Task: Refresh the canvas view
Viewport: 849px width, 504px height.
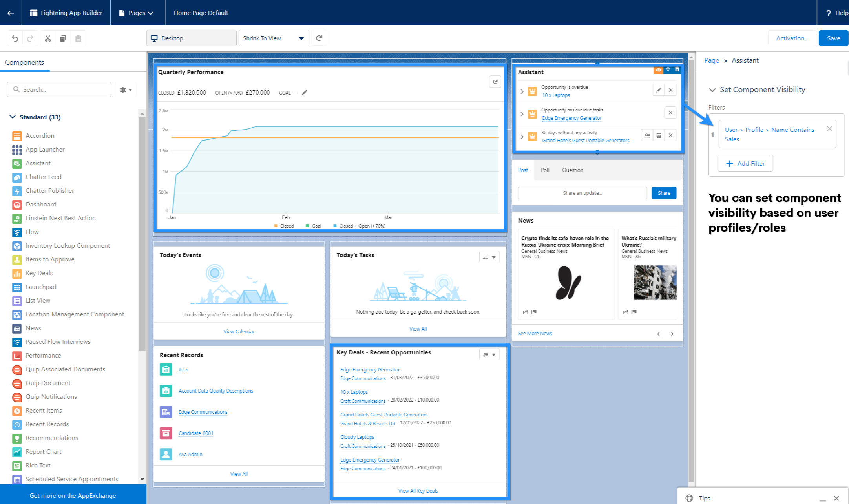Action: point(319,38)
